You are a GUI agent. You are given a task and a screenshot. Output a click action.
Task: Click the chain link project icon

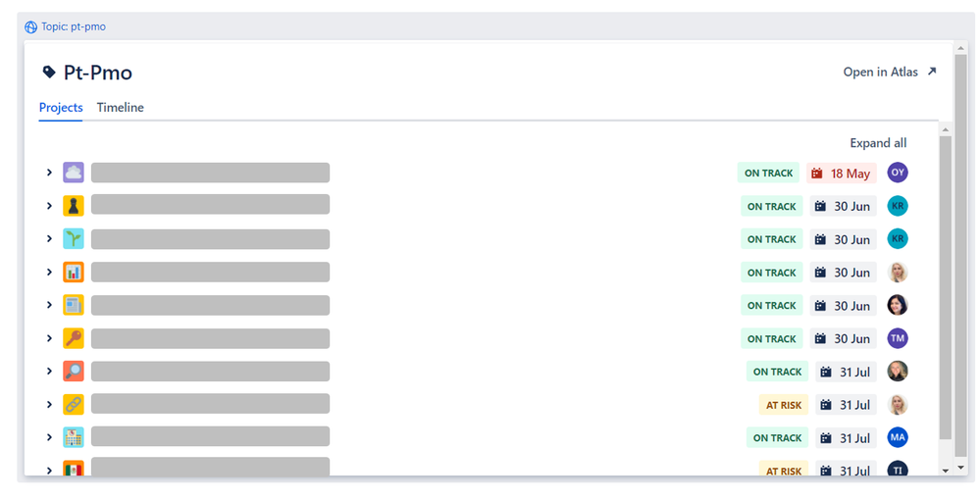pos(74,404)
